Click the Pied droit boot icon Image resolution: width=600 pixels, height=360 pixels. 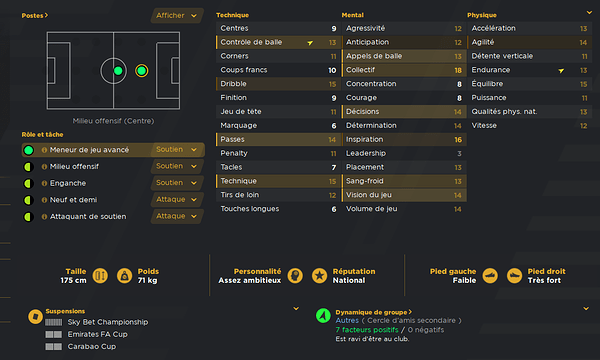coord(514,275)
